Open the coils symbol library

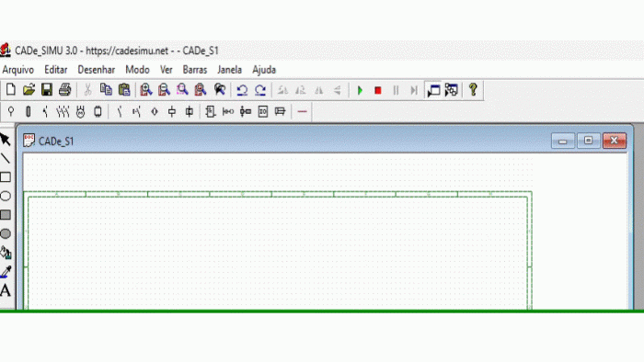pos(172,111)
